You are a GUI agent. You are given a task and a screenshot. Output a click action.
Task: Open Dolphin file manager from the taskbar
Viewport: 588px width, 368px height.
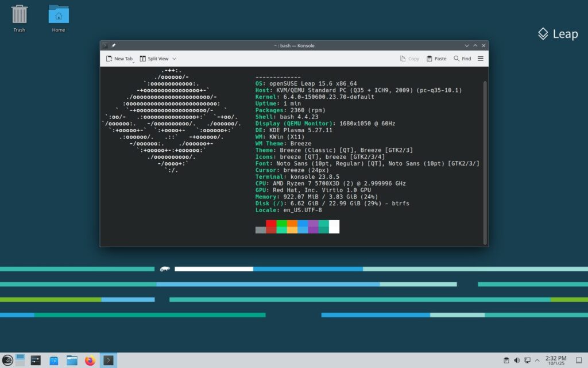71,360
